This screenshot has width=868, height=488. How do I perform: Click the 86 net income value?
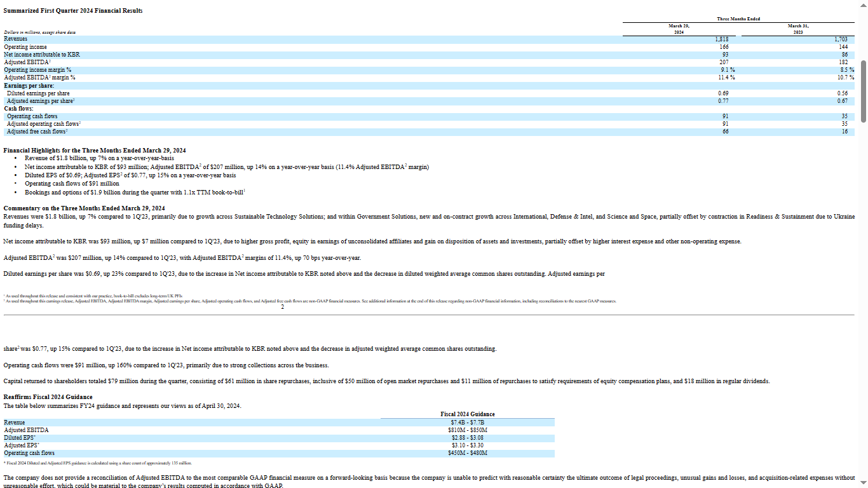[845, 55]
